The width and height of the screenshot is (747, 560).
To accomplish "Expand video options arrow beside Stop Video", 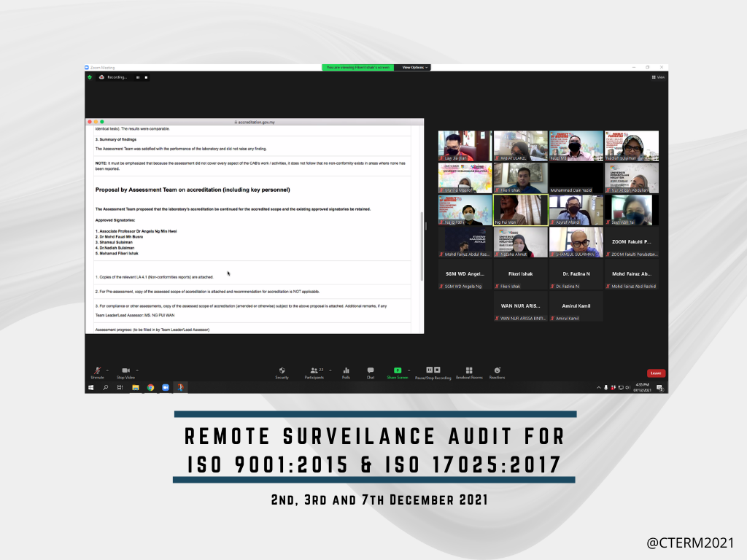I will [x=137, y=370].
